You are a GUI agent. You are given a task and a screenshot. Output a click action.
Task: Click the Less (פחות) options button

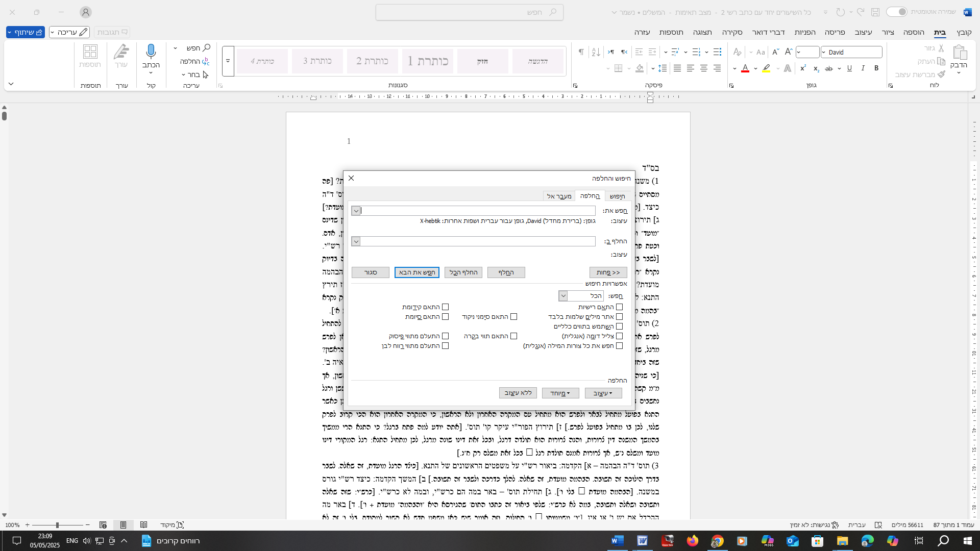pyautogui.click(x=608, y=272)
